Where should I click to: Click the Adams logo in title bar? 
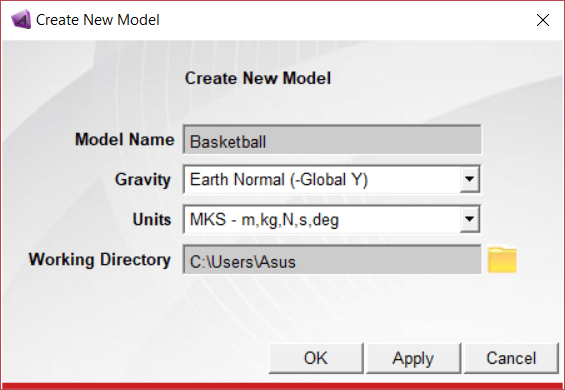coord(21,19)
